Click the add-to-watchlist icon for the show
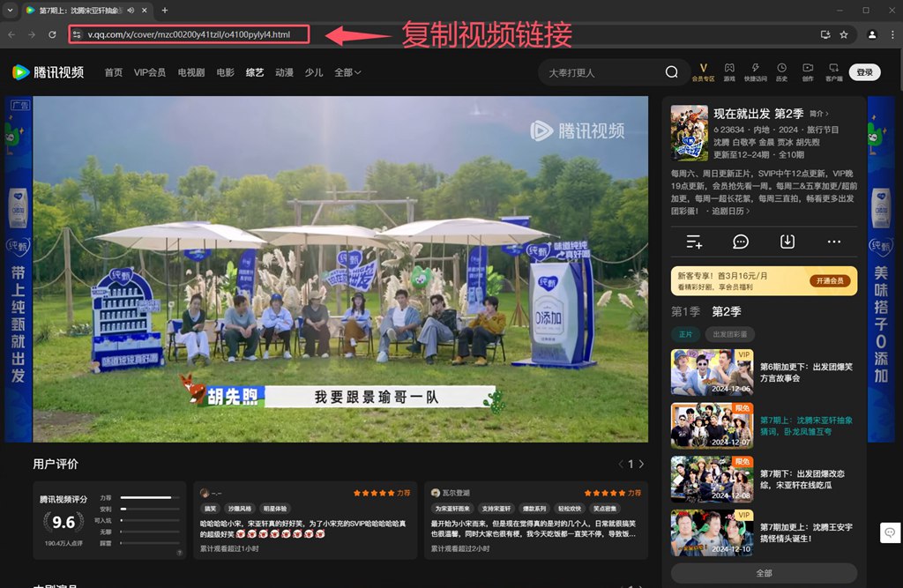 (694, 241)
